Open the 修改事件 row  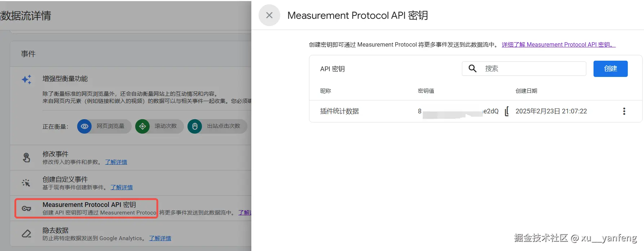[x=131, y=158]
